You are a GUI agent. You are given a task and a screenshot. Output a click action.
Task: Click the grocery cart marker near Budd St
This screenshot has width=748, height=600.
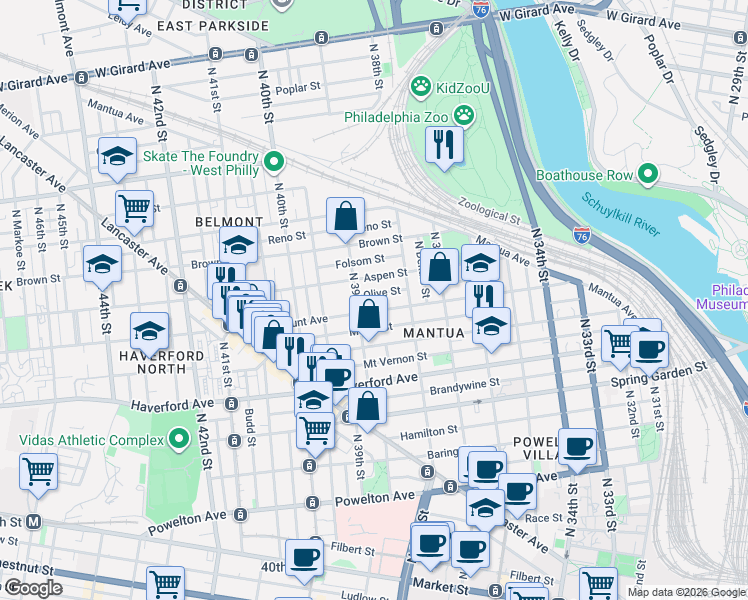[315, 432]
